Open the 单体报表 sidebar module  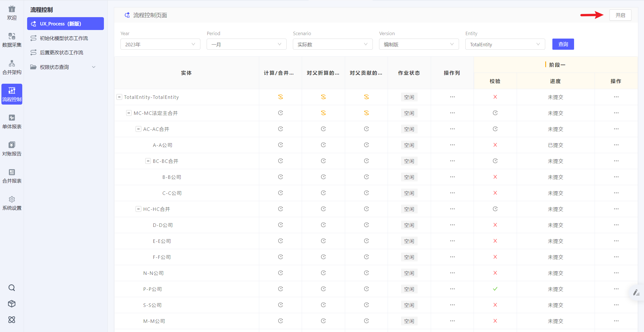[x=12, y=121]
